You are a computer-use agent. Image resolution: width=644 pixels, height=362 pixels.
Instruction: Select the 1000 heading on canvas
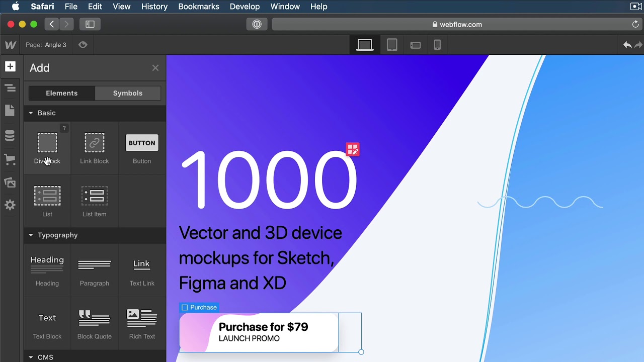coord(269,180)
